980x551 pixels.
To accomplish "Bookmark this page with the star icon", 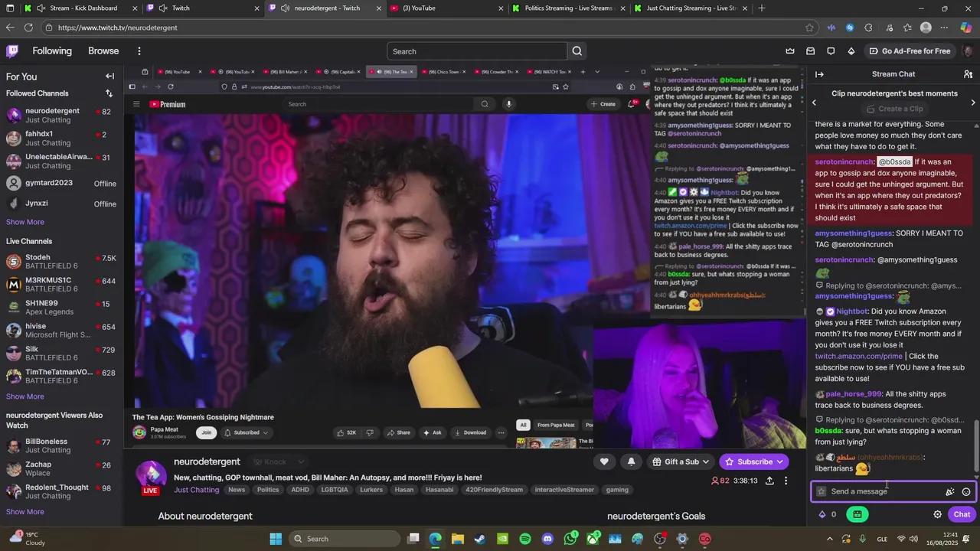I will click(x=809, y=28).
